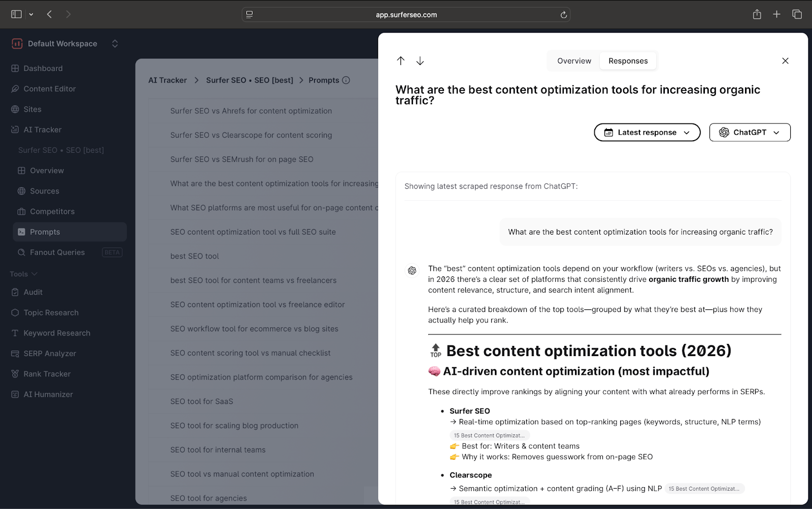Screen dimensions: 812x509
Task: Click the down arrow for next prompt
Action: tap(420, 61)
